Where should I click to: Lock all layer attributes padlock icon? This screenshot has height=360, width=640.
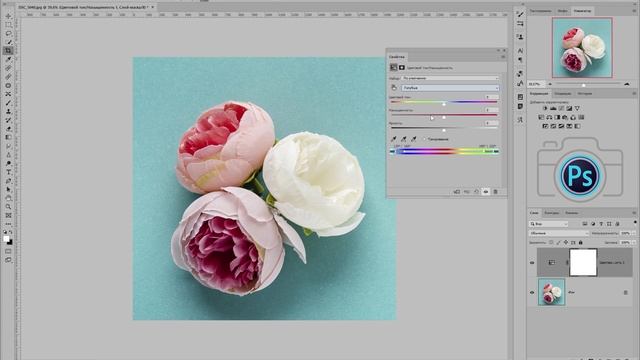580,242
